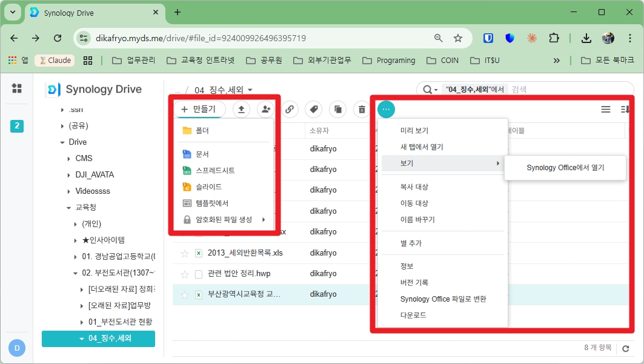644x364 pixels.
Task: Click the duplicate files icon
Action: (x=337, y=109)
